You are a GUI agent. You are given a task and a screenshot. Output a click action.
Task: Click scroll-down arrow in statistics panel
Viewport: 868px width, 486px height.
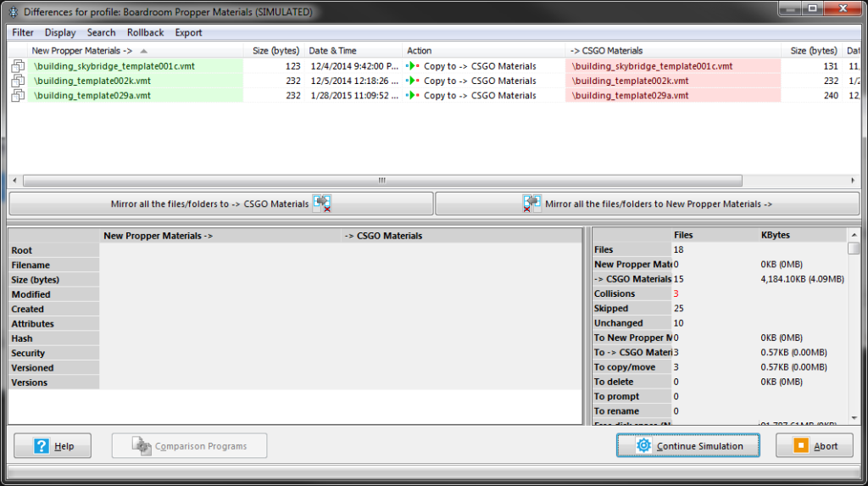(x=854, y=418)
